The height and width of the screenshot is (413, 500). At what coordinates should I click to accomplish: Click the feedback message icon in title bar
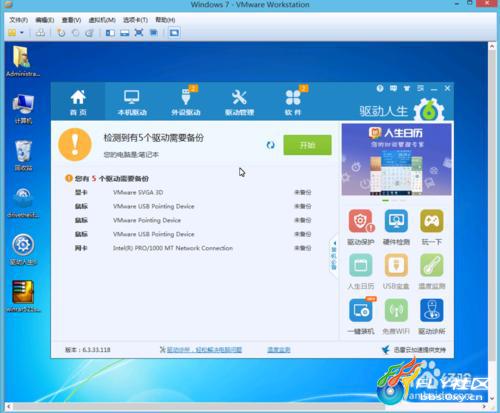point(393,88)
